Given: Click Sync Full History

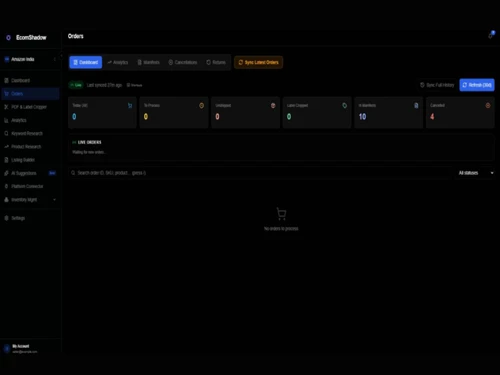Looking at the screenshot, I should tap(437, 85).
